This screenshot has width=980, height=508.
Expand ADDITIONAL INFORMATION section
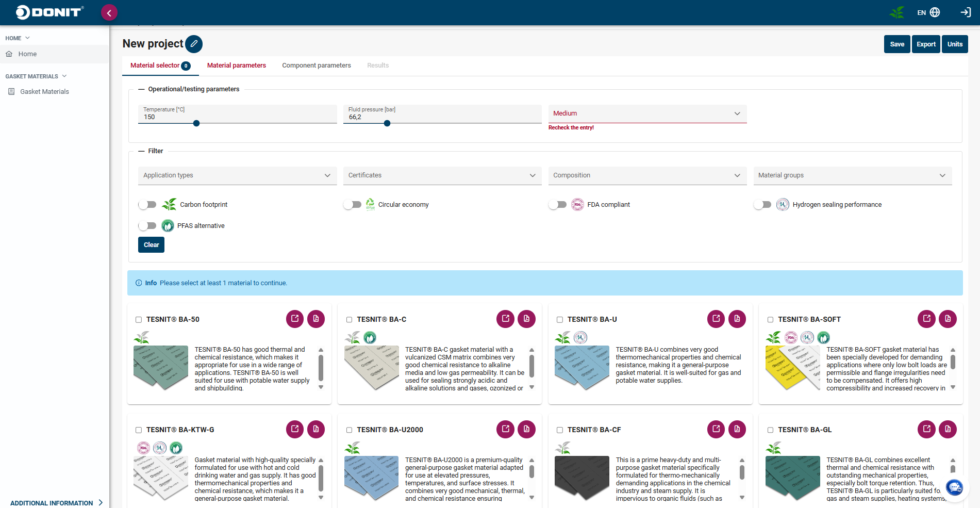(x=56, y=503)
